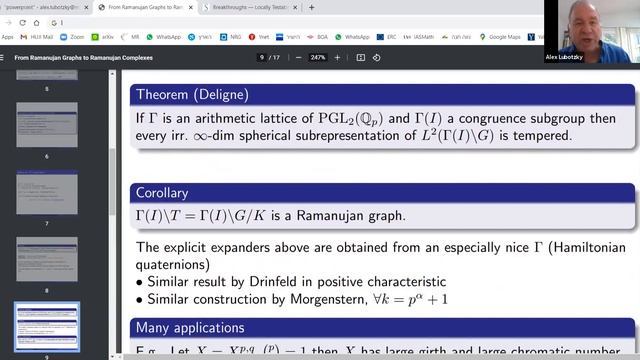Open the HUJI Mail bookmark
Image resolution: width=640 pixels, height=360 pixels.
coord(37,37)
